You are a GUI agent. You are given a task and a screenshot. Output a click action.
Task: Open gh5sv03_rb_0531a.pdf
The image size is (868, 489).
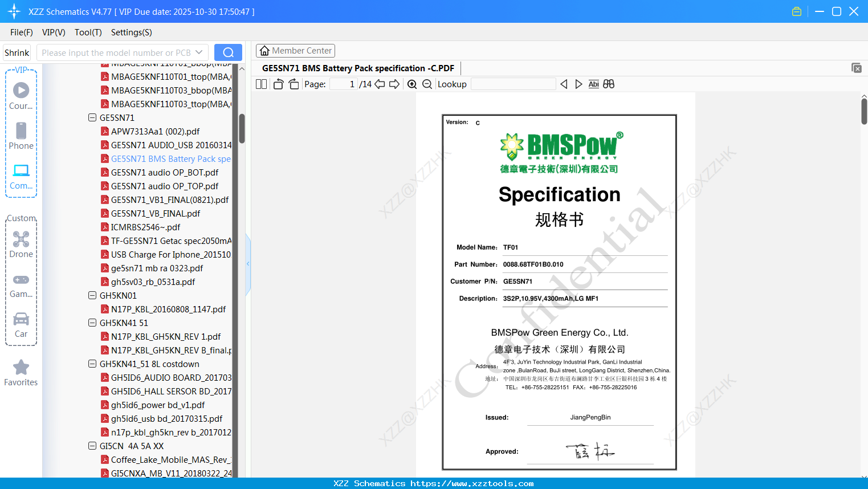tap(153, 282)
